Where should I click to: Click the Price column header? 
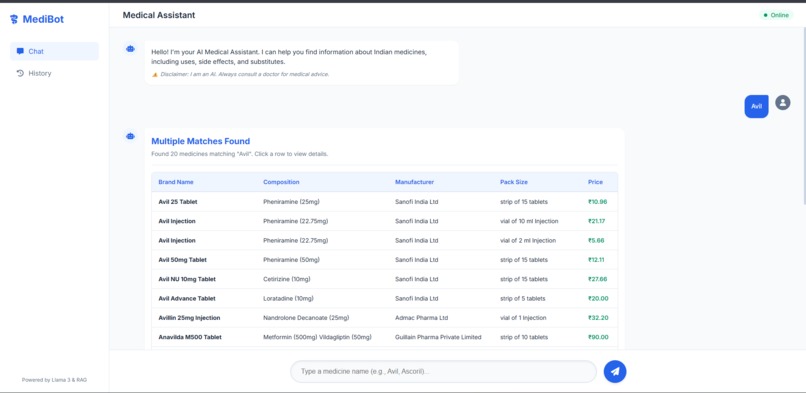coord(595,182)
